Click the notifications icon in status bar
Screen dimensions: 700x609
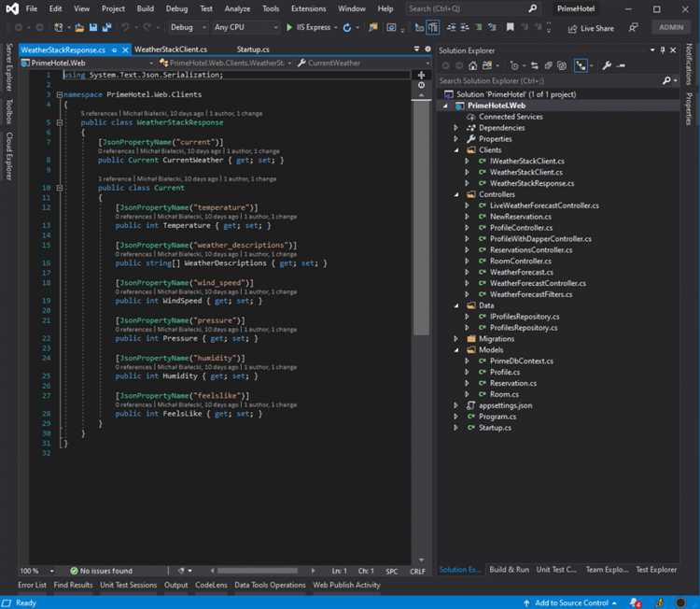pyautogui.click(x=636, y=602)
